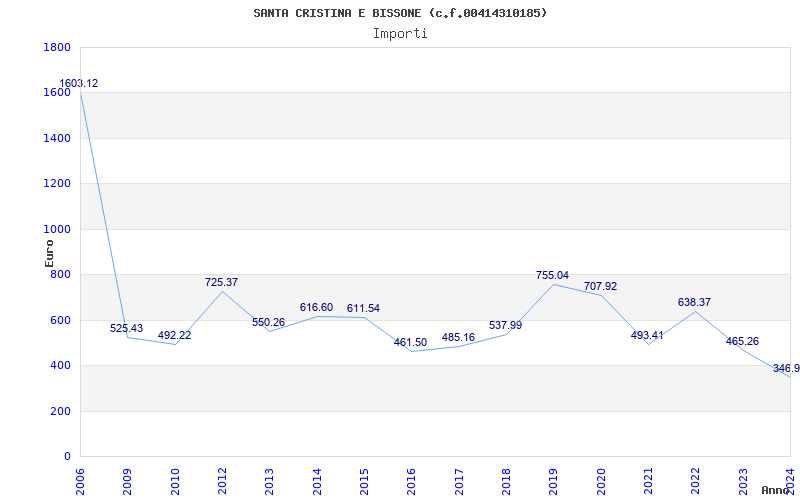
Task: Click the Anno x-axis label
Action: coord(776,490)
